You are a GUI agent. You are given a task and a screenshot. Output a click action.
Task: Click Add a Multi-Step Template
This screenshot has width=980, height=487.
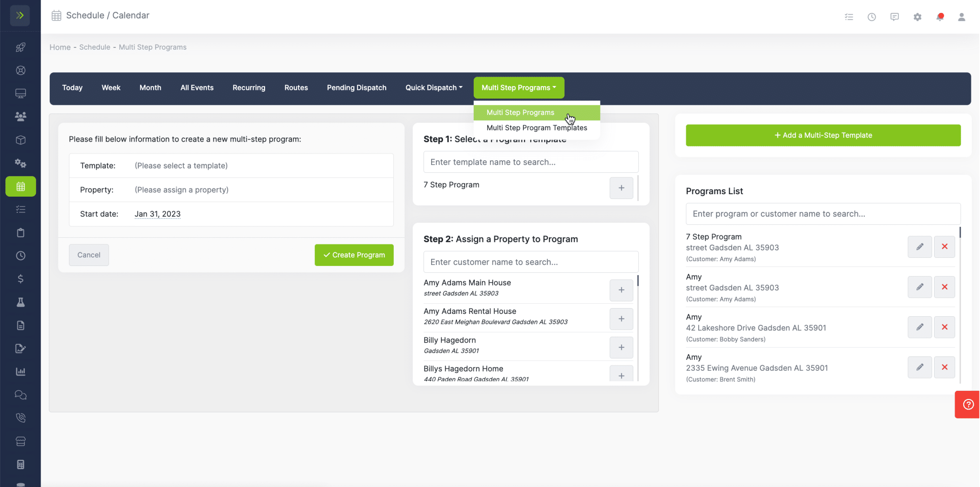pos(823,135)
